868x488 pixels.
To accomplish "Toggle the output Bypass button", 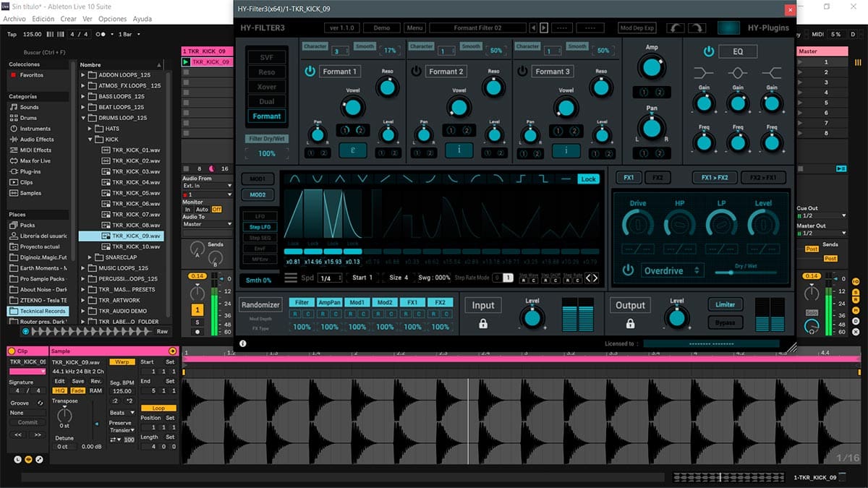I will [x=726, y=323].
